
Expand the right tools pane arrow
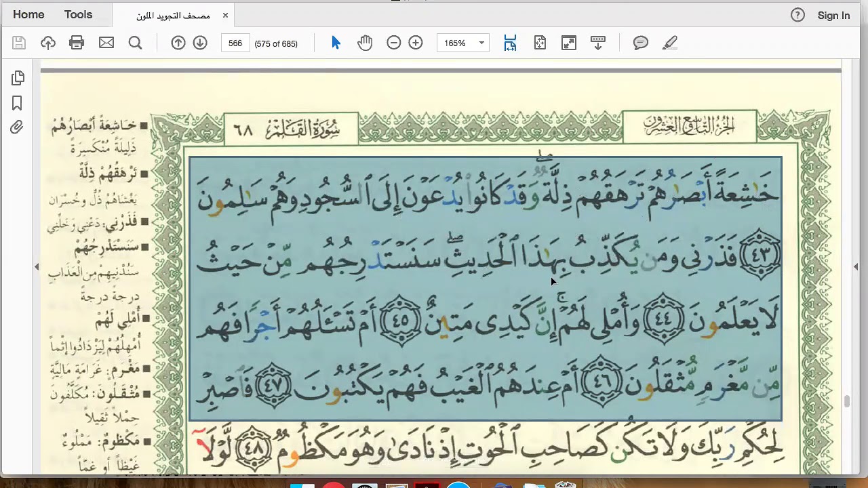coord(856,267)
